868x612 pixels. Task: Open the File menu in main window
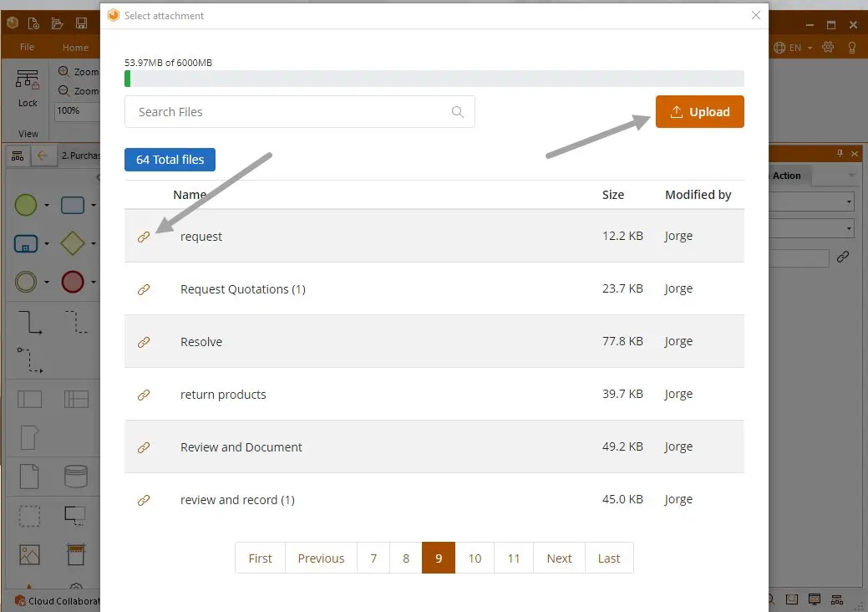click(27, 47)
